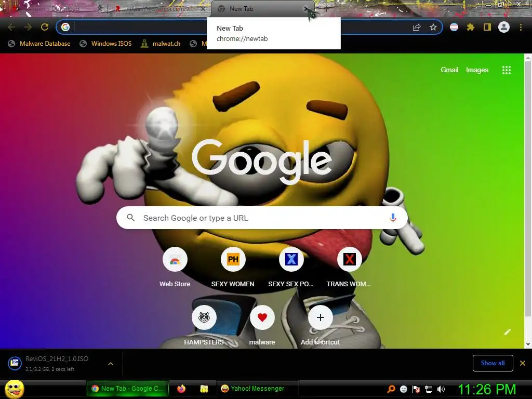532x399 pixels.
Task: Bookmark this tab with the star icon
Action: 433,27
